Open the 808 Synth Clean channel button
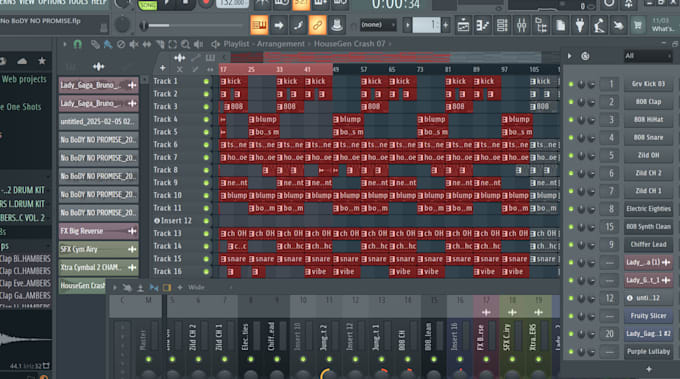 pos(648,227)
